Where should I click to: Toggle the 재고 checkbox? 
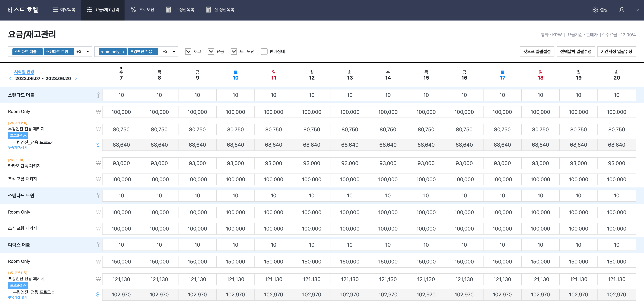pos(188,52)
